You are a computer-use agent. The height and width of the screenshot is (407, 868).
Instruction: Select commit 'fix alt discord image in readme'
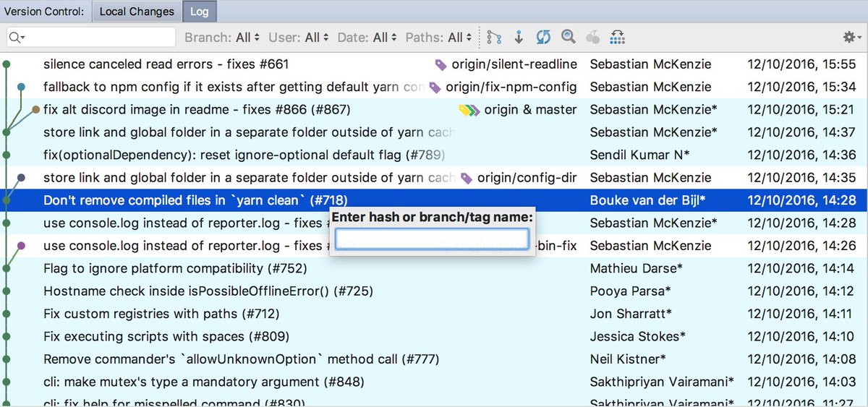coord(434,110)
